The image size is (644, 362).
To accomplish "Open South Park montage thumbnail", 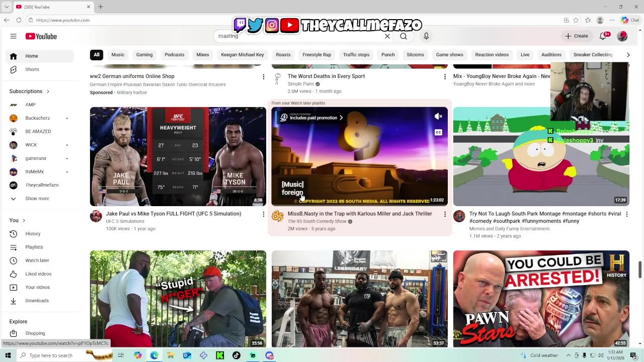I will [x=541, y=156].
